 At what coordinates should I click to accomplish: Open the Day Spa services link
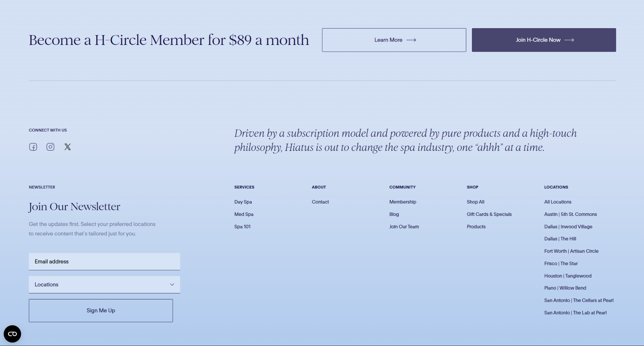pos(243,202)
